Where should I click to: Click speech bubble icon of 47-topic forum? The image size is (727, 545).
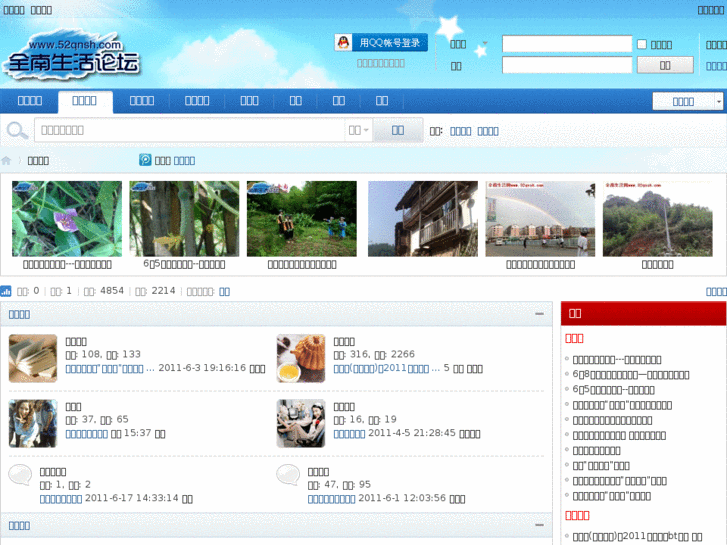pyautogui.click(x=288, y=475)
